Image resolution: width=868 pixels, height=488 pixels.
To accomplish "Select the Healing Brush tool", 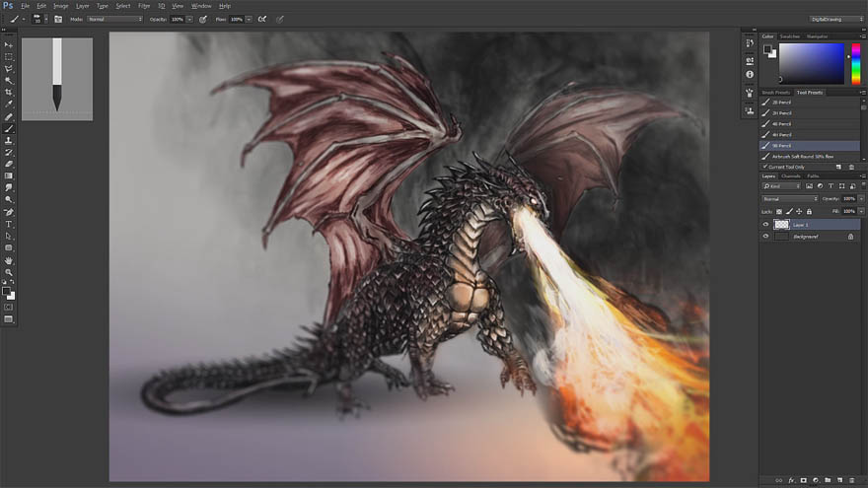I will [8, 116].
